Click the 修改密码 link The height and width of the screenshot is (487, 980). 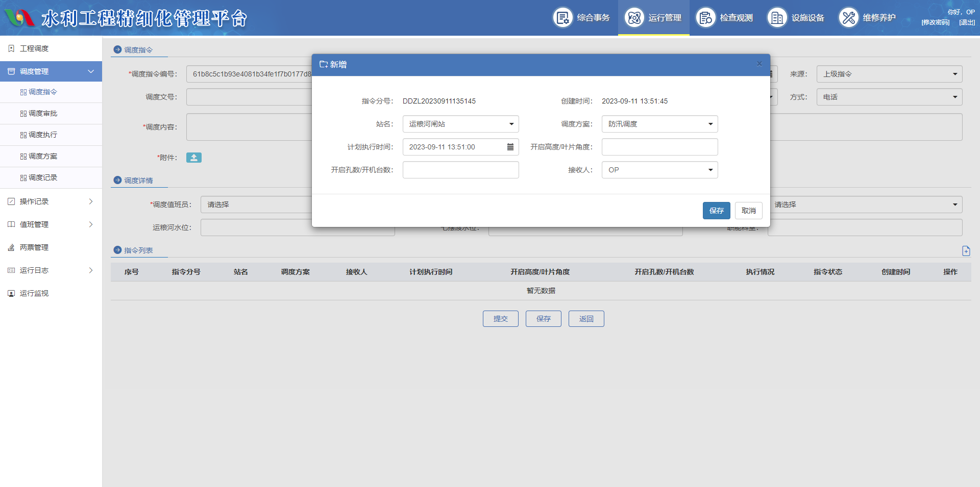(935, 22)
